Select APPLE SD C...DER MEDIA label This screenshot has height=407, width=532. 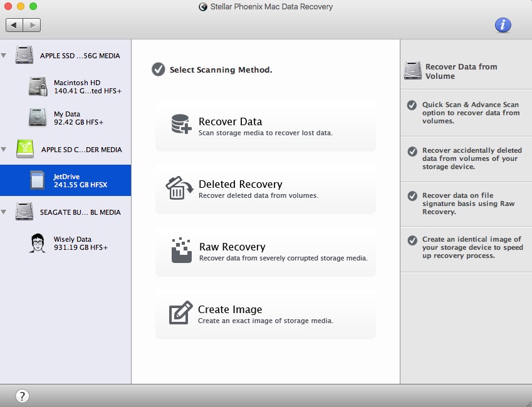click(x=81, y=150)
